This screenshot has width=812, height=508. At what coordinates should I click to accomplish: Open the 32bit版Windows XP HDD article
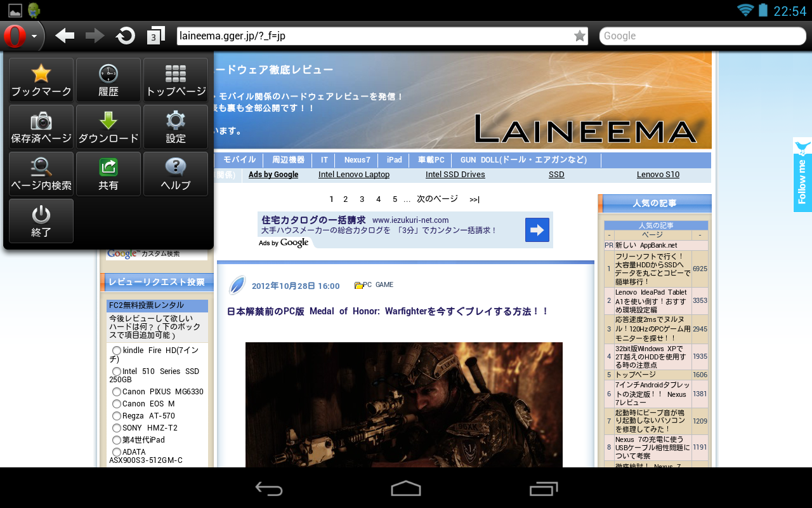coord(653,357)
